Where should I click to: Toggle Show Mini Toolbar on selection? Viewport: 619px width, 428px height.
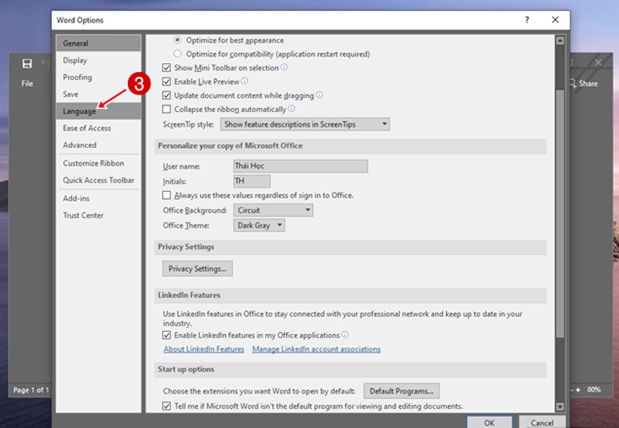point(167,67)
